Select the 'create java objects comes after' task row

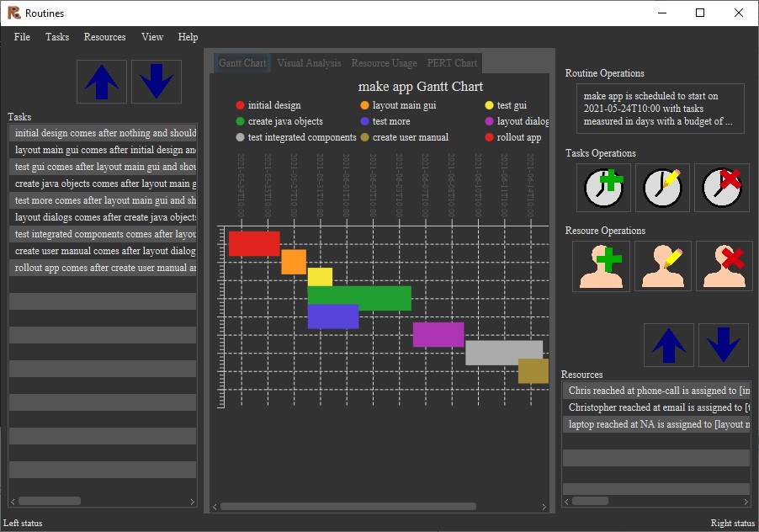tap(103, 184)
